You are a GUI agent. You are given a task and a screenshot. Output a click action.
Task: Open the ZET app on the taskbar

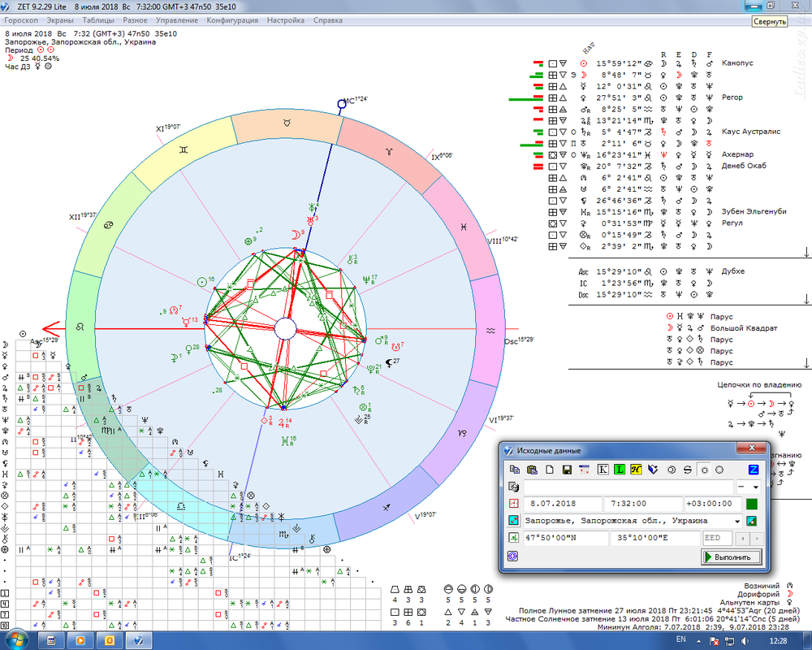(138, 641)
